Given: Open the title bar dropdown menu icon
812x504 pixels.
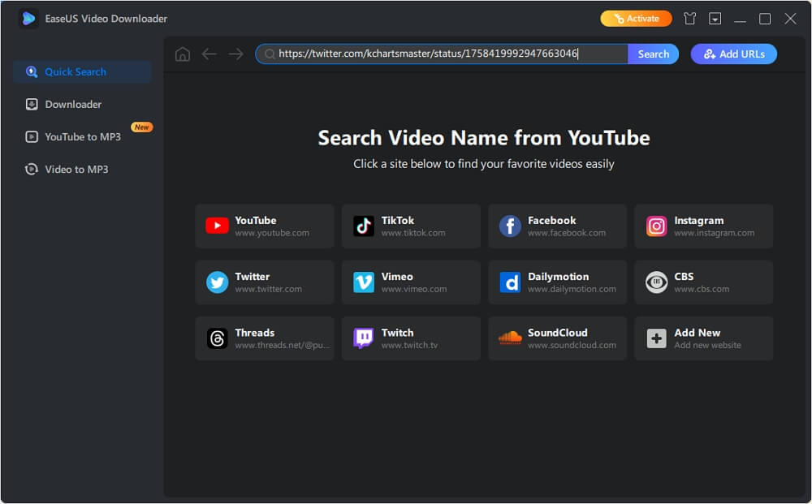Looking at the screenshot, I should 715,19.
